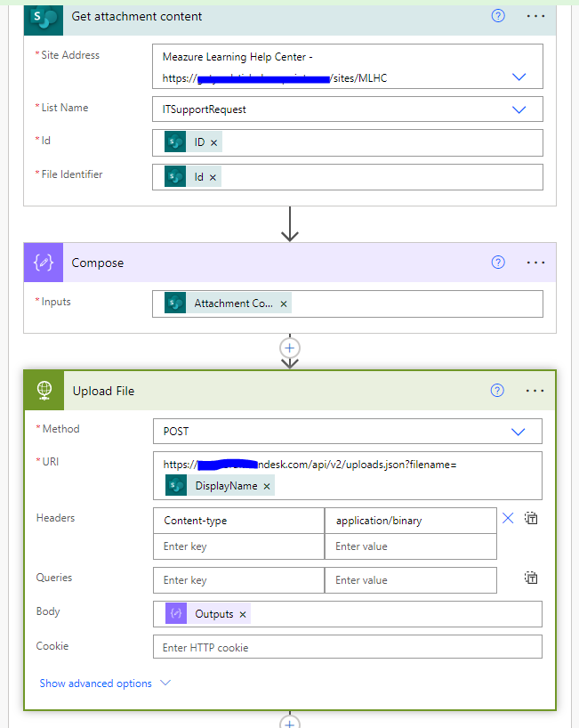
Task: Expand the Site Address dropdown
Action: [x=519, y=77]
